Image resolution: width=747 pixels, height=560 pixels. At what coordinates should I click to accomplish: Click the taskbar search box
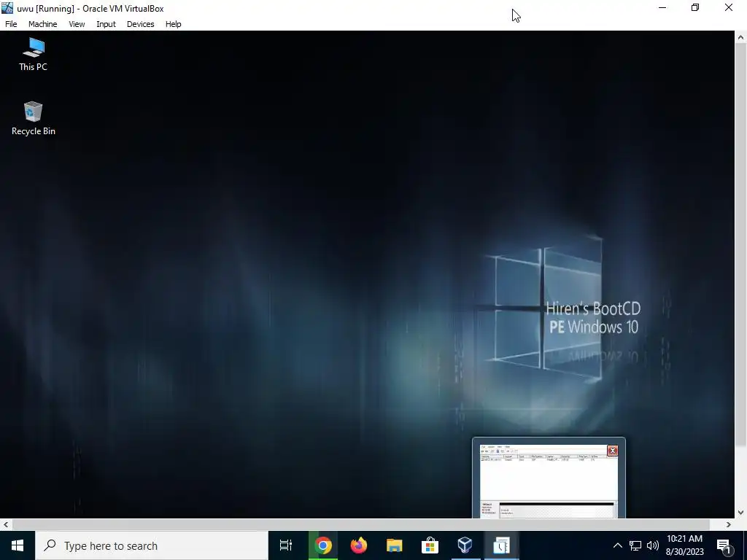[x=152, y=545]
